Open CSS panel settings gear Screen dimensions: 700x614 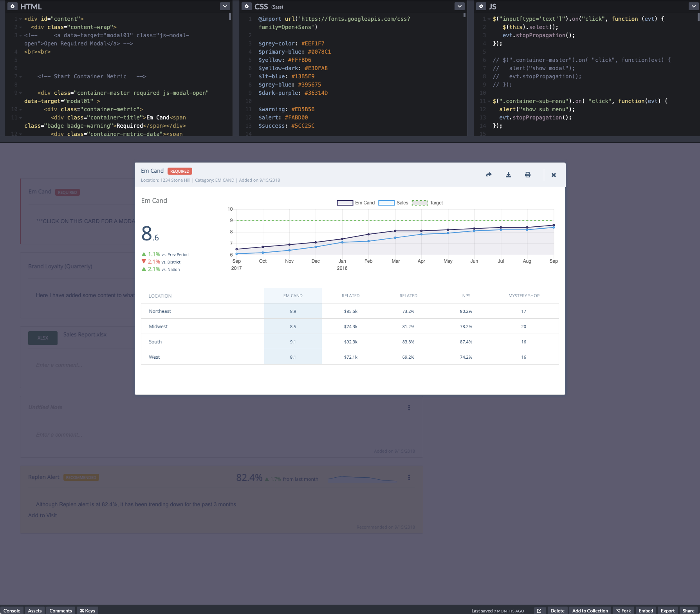click(247, 6)
